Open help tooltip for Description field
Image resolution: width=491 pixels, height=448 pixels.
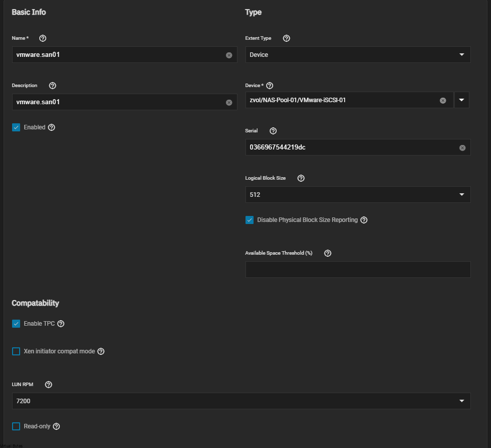tap(53, 86)
